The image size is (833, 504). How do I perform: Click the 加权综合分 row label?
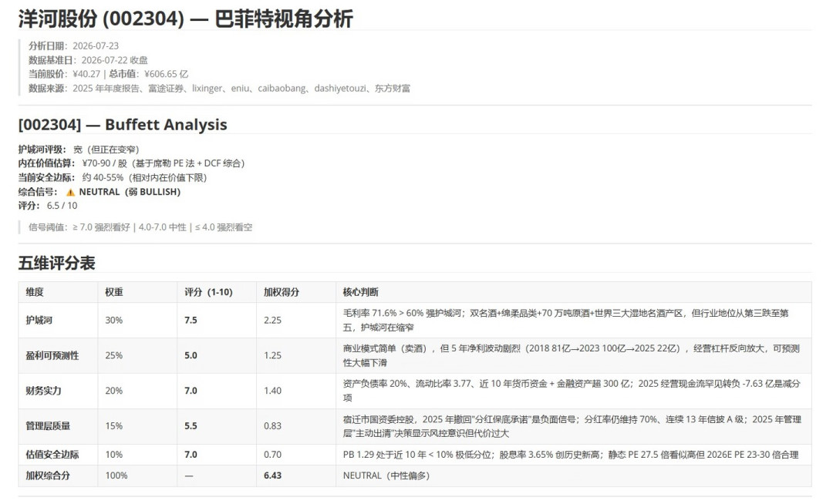(x=49, y=476)
